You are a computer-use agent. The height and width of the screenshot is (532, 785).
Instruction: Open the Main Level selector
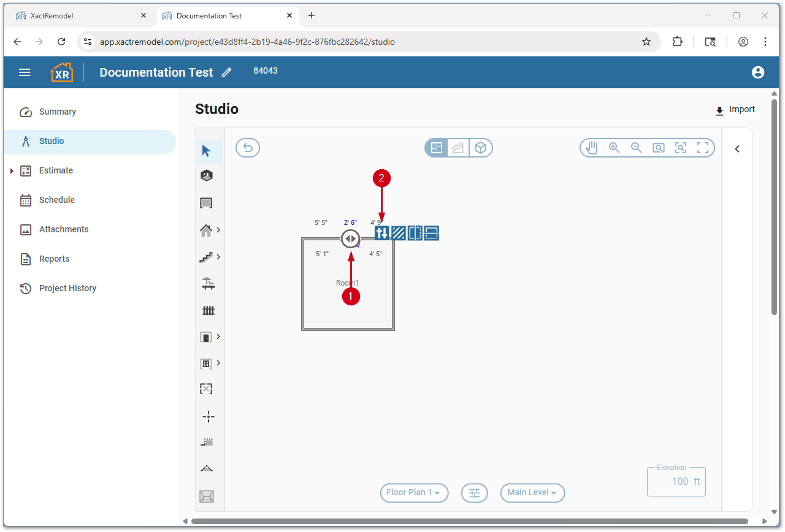532,493
